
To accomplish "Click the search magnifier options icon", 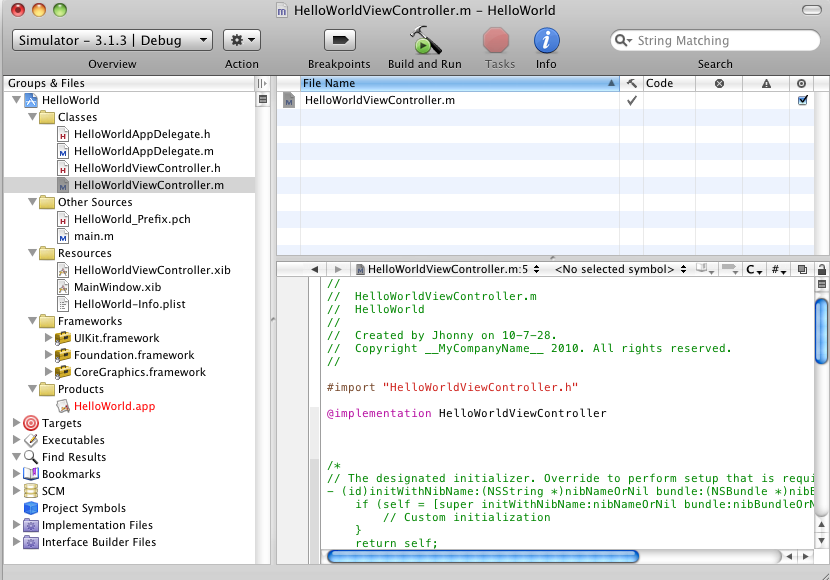I will (622, 40).
